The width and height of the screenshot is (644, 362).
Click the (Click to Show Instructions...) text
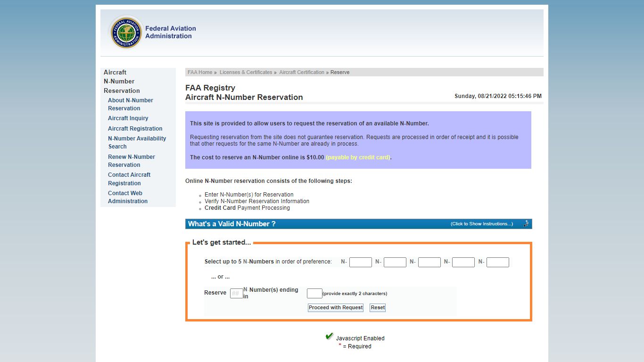coord(481,224)
